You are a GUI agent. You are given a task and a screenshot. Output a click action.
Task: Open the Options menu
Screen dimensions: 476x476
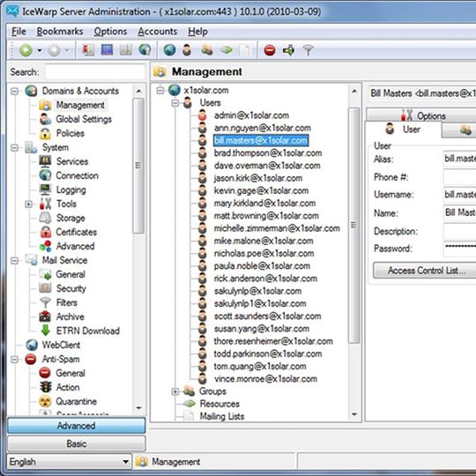pos(110,31)
